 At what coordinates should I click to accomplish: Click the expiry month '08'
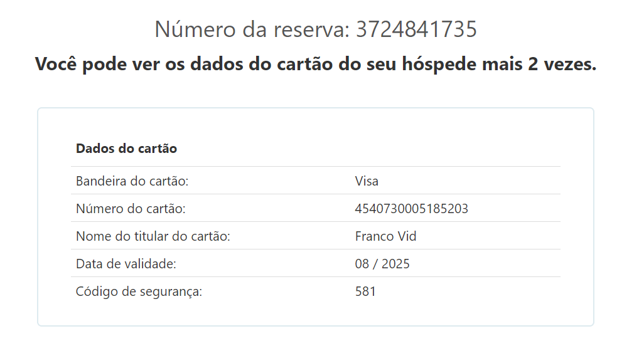point(362,264)
